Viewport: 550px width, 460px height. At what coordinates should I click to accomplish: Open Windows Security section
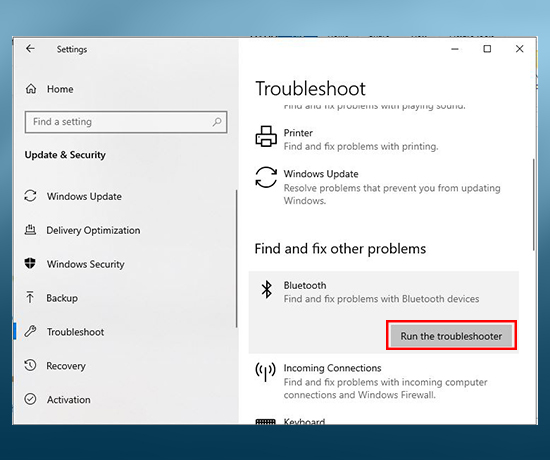click(x=86, y=264)
